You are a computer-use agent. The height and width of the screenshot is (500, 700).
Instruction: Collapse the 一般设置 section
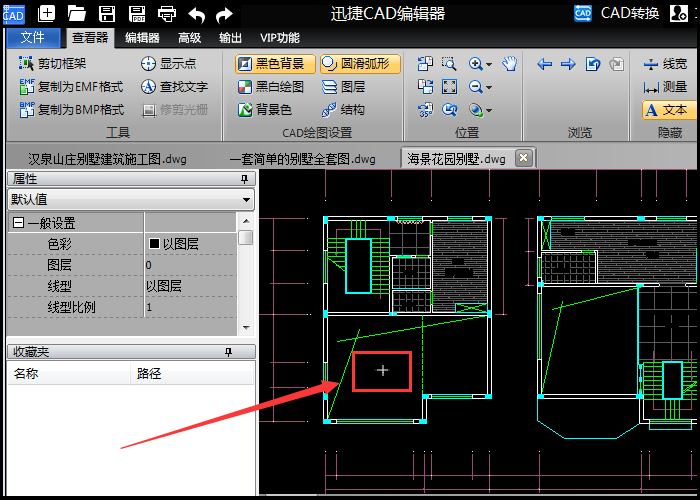(x=19, y=222)
